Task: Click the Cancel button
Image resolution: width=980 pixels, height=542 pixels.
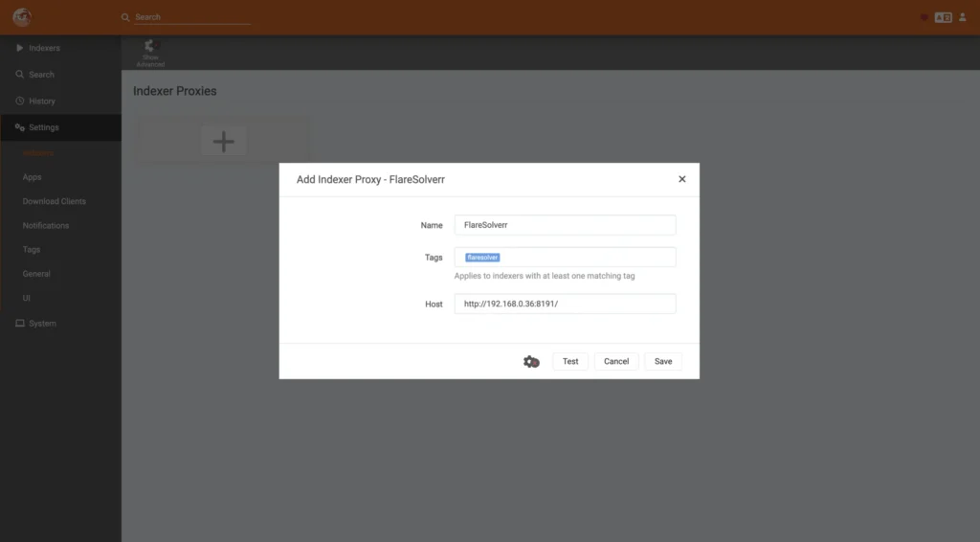Action: [x=616, y=361]
